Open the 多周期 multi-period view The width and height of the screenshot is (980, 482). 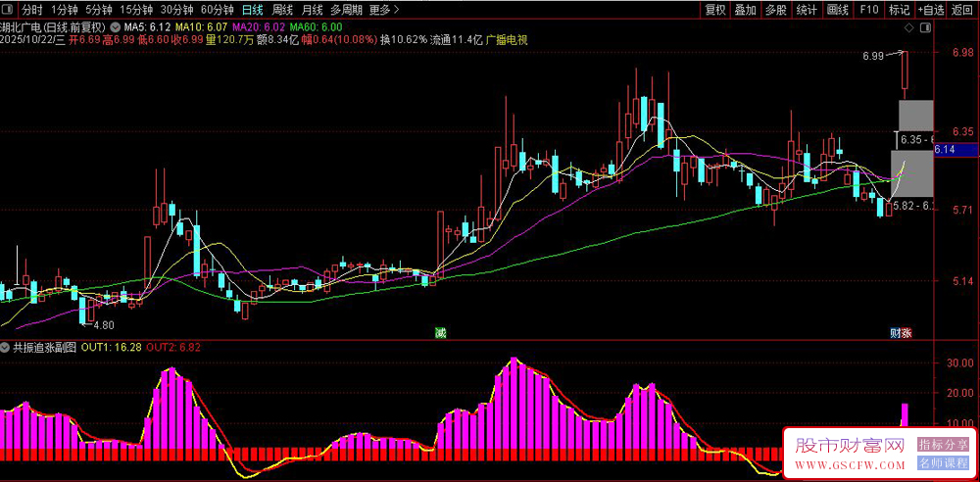345,10
